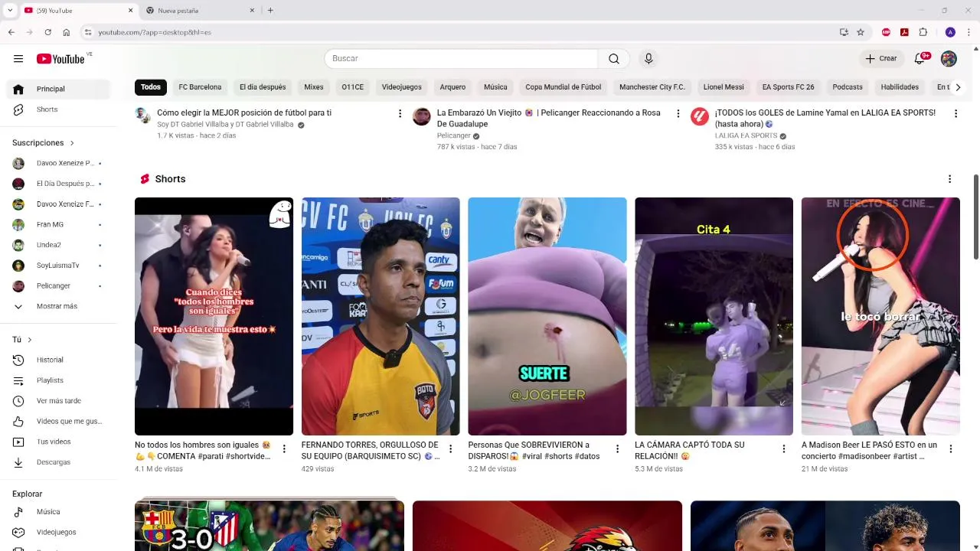The width and height of the screenshot is (980, 551).
Task: Select the Lionel Messi chip
Action: [x=724, y=87]
